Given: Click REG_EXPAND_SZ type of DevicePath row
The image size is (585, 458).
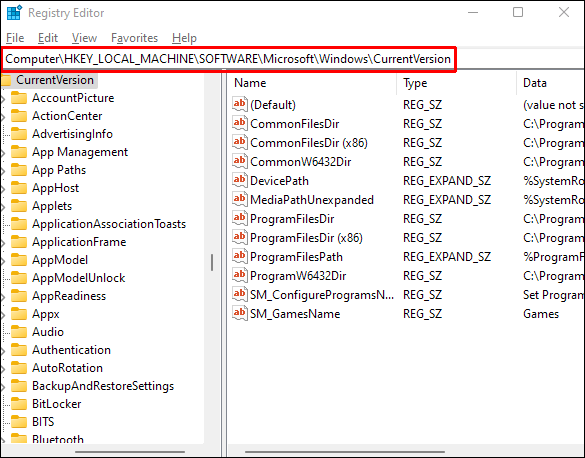Looking at the screenshot, I should [447, 181].
